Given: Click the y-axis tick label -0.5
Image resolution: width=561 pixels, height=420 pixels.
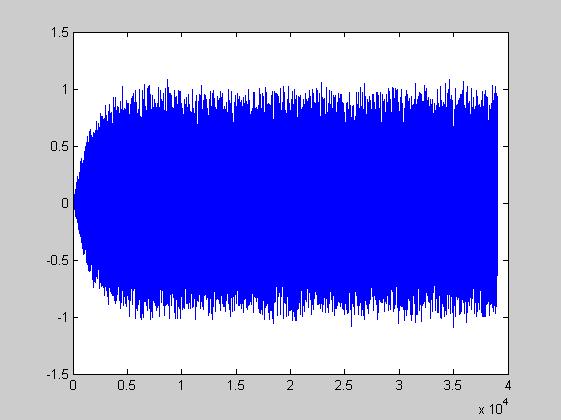Looking at the screenshot, I should click(x=58, y=260).
